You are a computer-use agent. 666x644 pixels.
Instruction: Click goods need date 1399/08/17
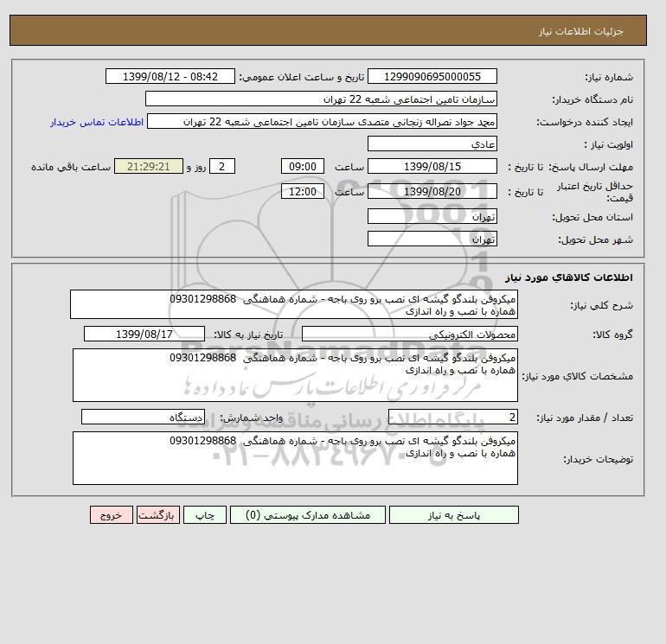click(x=144, y=334)
